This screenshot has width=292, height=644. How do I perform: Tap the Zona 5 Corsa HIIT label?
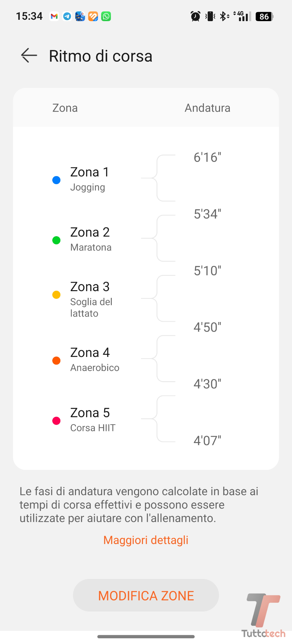(93, 419)
